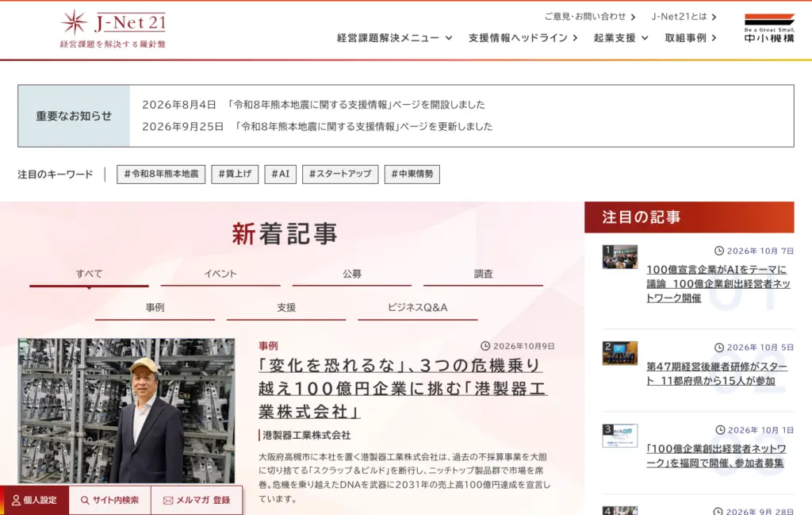Click the #スタートアップ keyword tag
812x515 pixels.
[340, 174]
